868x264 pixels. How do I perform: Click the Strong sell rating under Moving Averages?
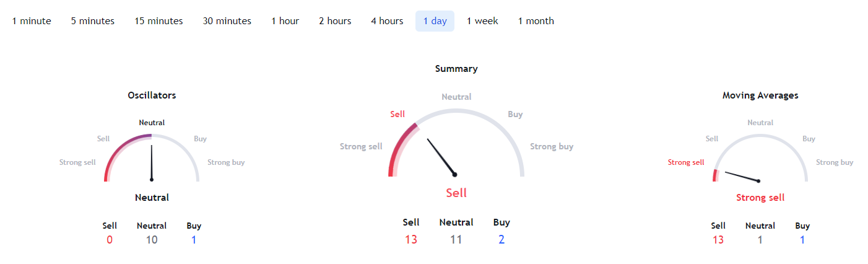[x=760, y=198]
